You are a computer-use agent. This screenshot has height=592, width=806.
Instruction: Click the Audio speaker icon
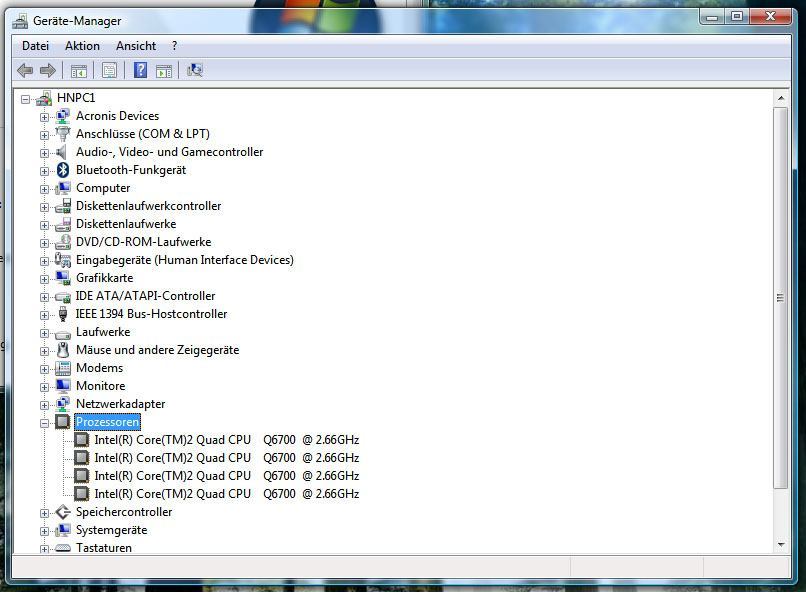point(62,152)
